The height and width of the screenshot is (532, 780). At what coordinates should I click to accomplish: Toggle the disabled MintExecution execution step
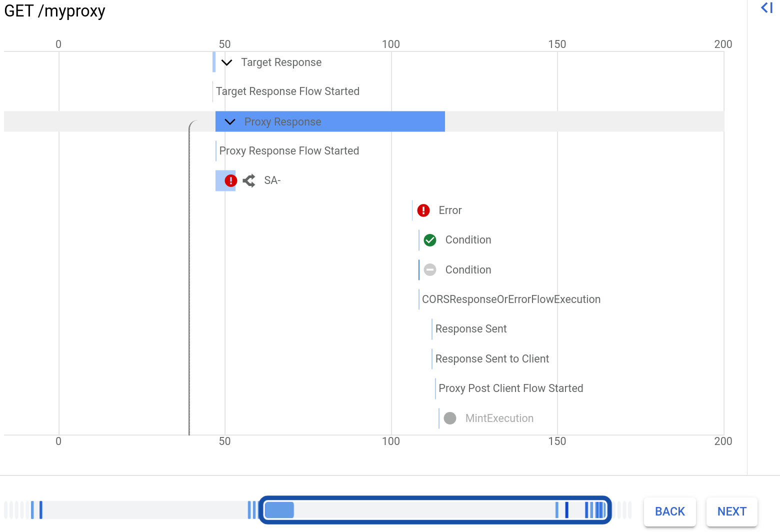[499, 418]
